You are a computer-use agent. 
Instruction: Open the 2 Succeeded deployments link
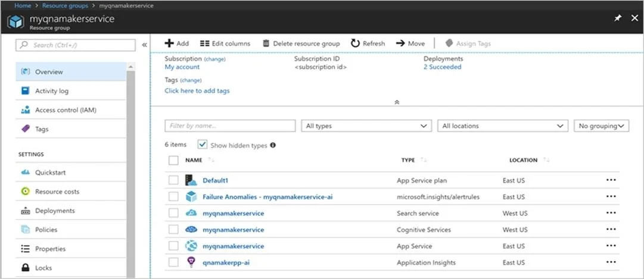(442, 67)
